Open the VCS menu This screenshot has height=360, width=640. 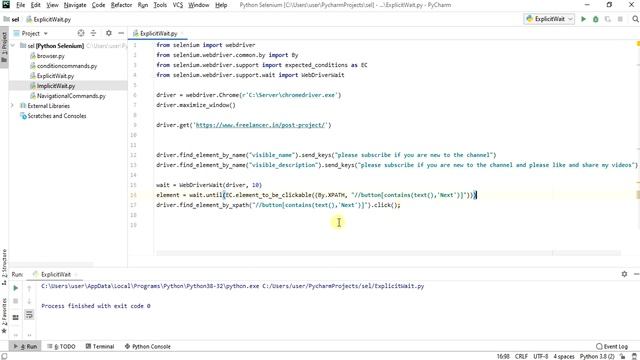[178, 5]
